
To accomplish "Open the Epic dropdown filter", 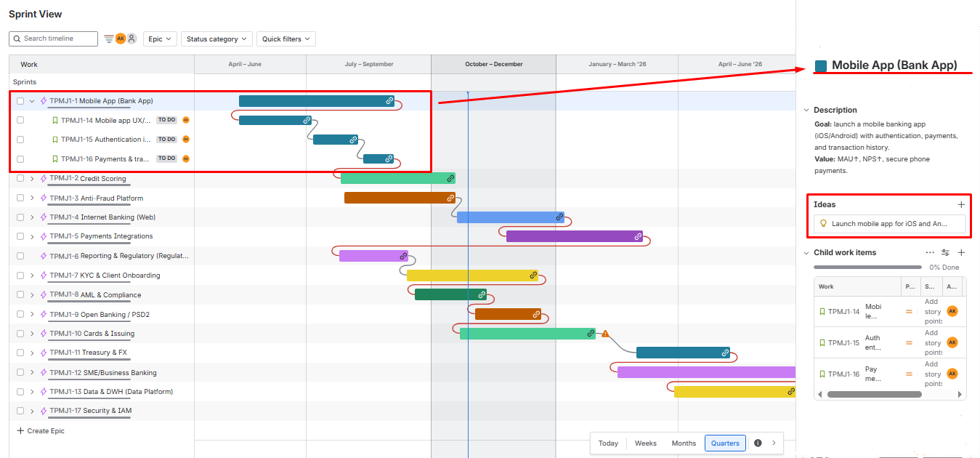I will pos(160,39).
